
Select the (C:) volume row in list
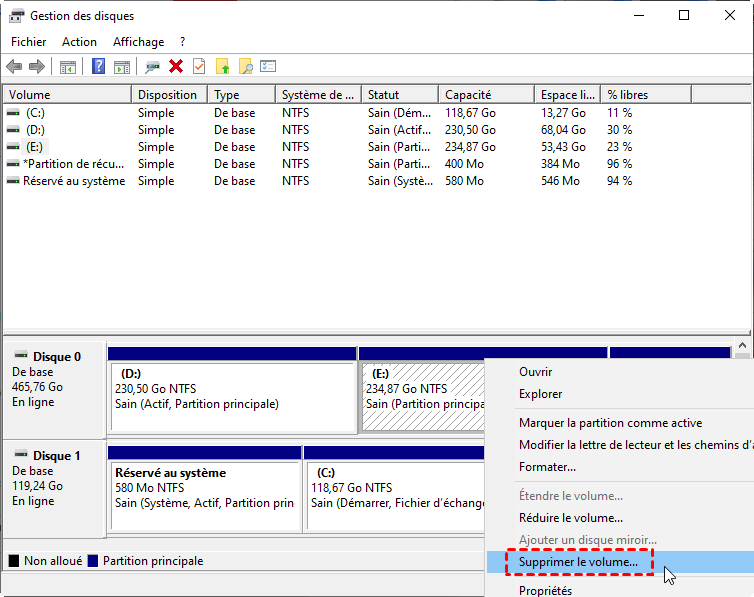pyautogui.click(x=35, y=113)
